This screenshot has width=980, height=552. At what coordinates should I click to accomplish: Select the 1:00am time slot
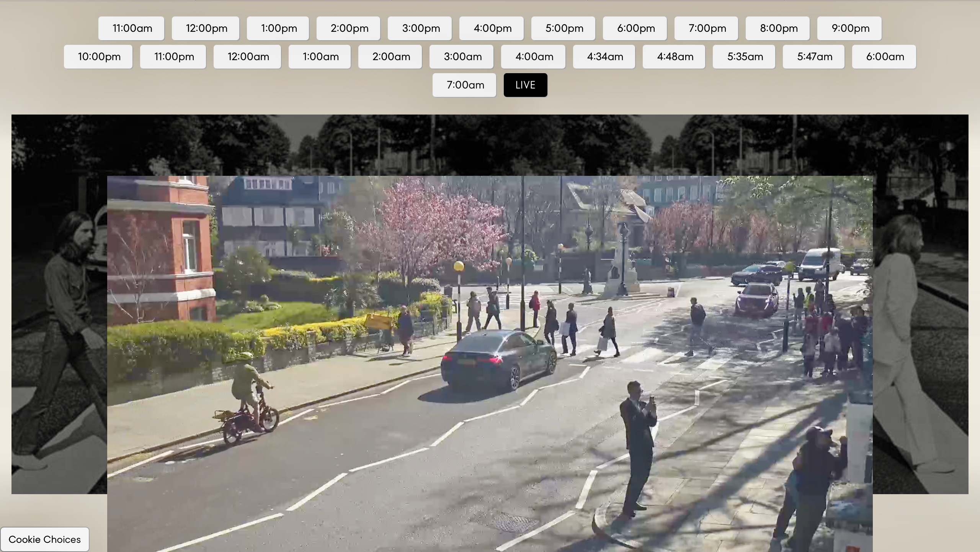(320, 57)
